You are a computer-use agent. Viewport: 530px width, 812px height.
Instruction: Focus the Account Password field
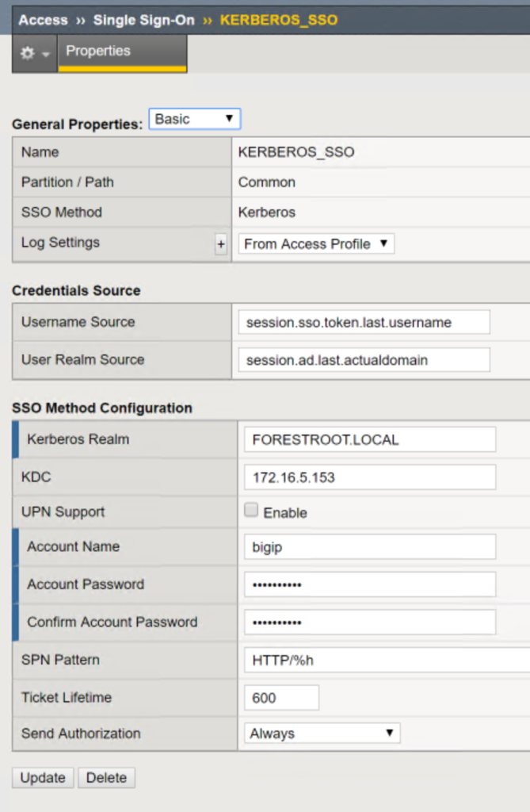(x=370, y=584)
